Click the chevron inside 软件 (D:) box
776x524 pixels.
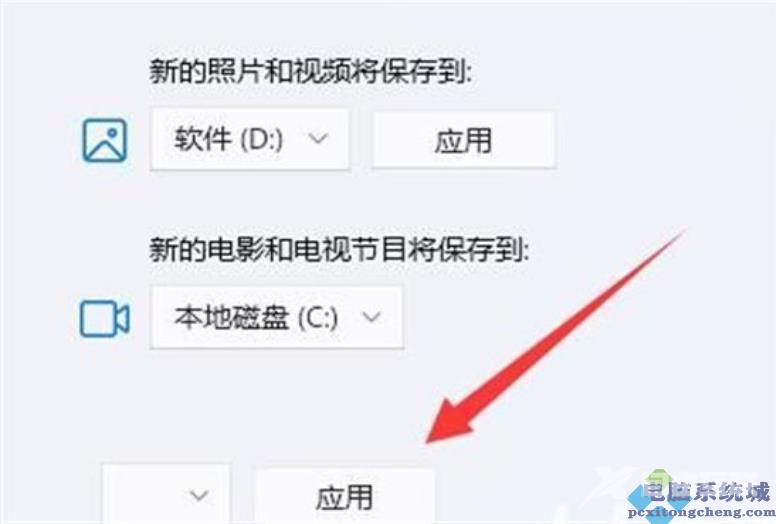click(x=318, y=138)
